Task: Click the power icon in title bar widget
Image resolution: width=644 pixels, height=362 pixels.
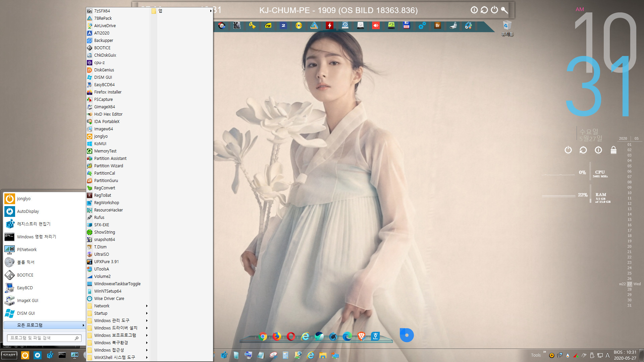Action: tap(494, 10)
